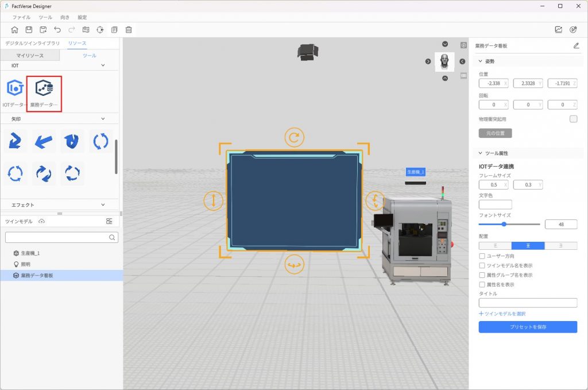
Task: Select the IOTデータ tool icon
Action: point(15,88)
